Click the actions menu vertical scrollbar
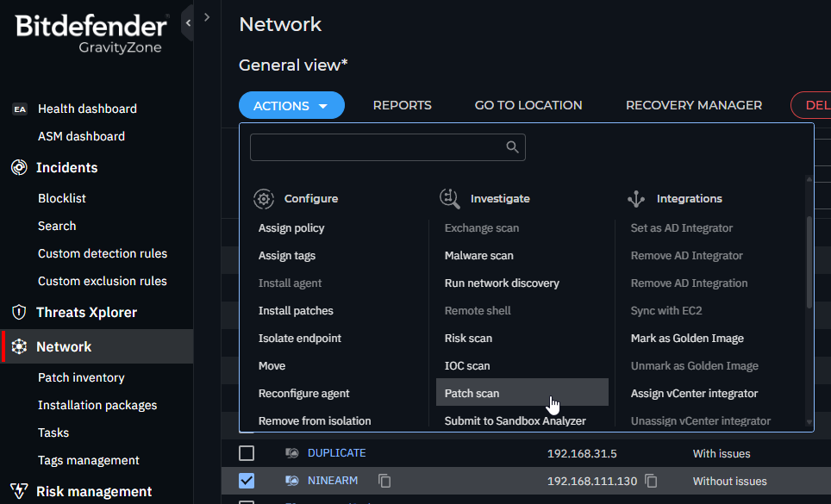The image size is (831, 504). (x=809, y=263)
